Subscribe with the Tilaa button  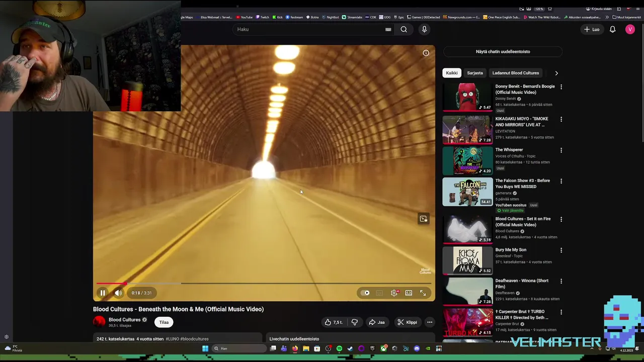(x=164, y=322)
